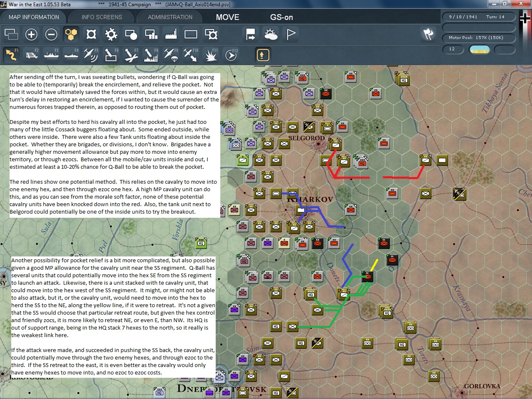The width and height of the screenshot is (532, 399).
Task: Click the overlapping windows icon in toolbar
Action: [x=11, y=34]
